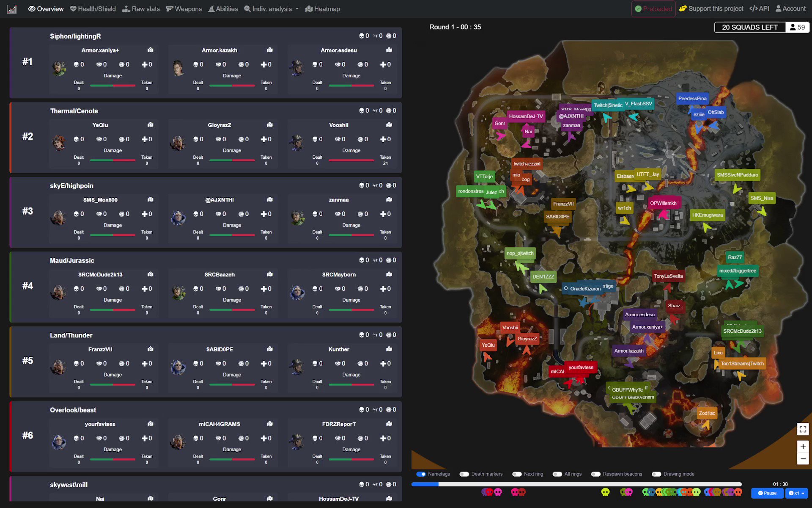812x508 pixels.
Task: Click camera icon for zanmaa
Action: tap(389, 199)
